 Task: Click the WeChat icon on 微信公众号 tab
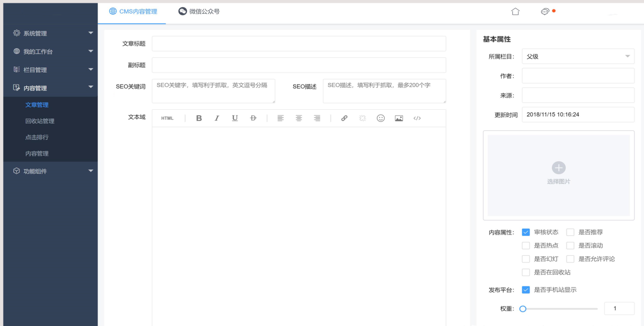[x=182, y=11]
